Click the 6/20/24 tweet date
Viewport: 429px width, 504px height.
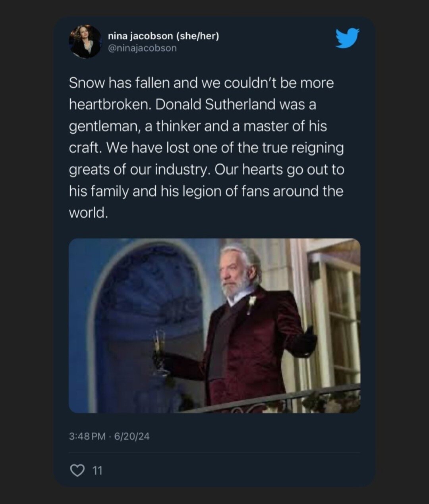tap(132, 436)
